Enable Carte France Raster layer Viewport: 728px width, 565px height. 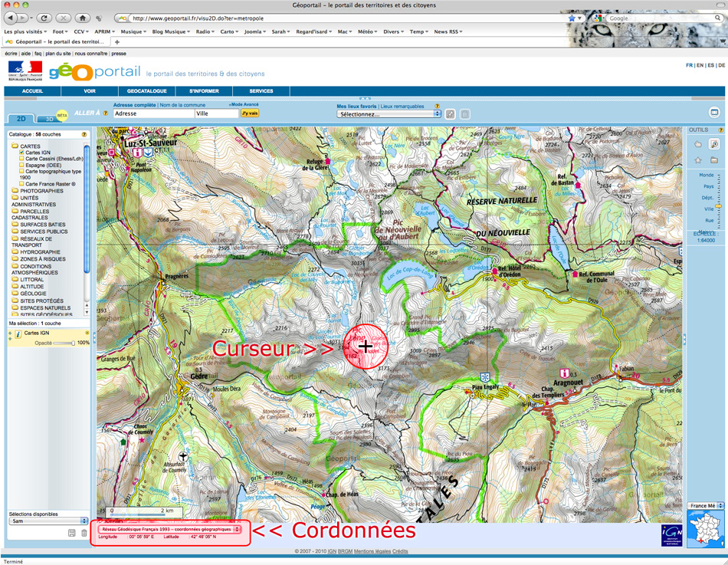(x=21, y=184)
